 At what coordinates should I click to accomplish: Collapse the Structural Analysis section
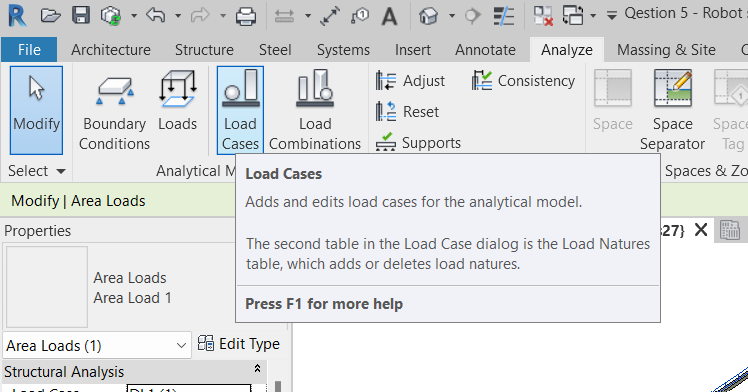[257, 369]
